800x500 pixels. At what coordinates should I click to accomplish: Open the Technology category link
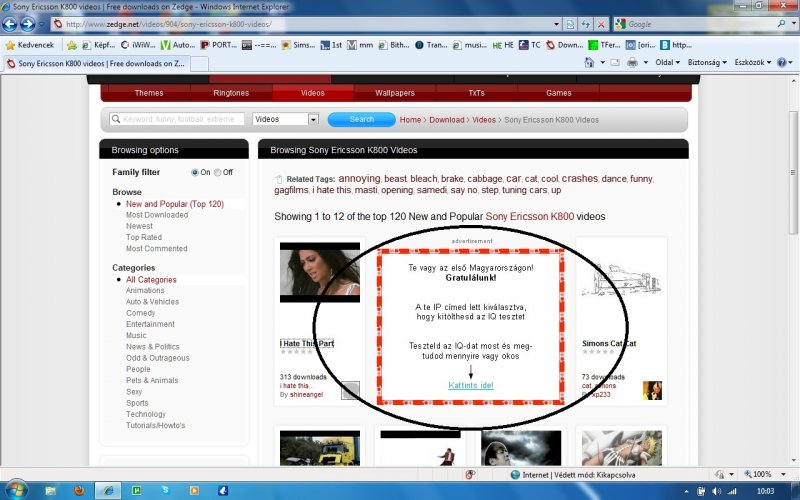click(146, 414)
